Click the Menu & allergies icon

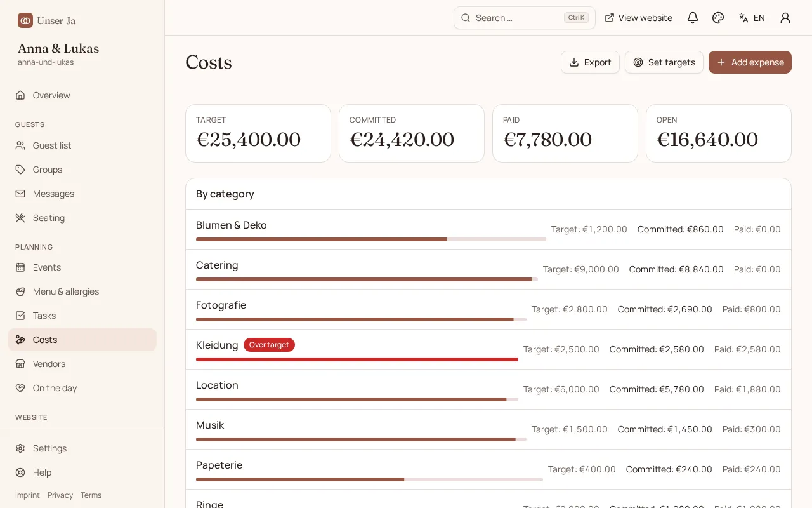click(20, 291)
